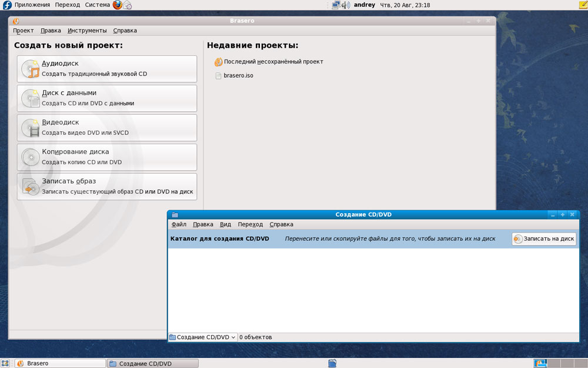Image resolution: width=588 pixels, height=368 pixels.
Task: Open the Переход menu in Создание CD/DVD window
Action: point(250,224)
